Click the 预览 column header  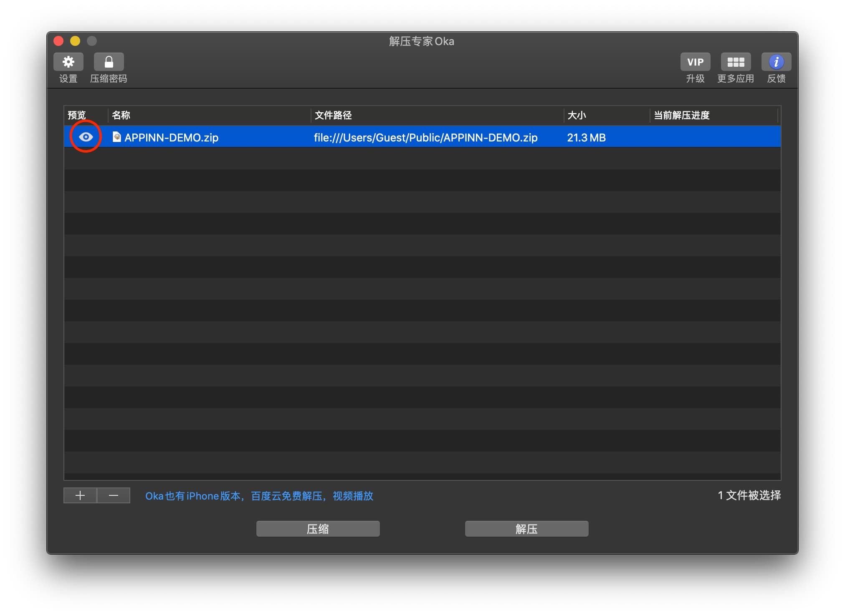pos(86,115)
